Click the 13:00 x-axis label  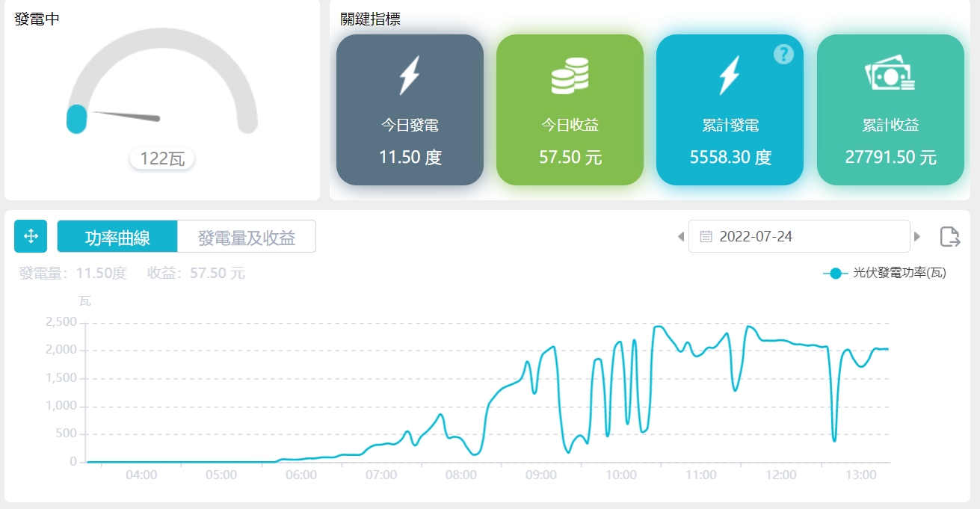[x=861, y=475]
